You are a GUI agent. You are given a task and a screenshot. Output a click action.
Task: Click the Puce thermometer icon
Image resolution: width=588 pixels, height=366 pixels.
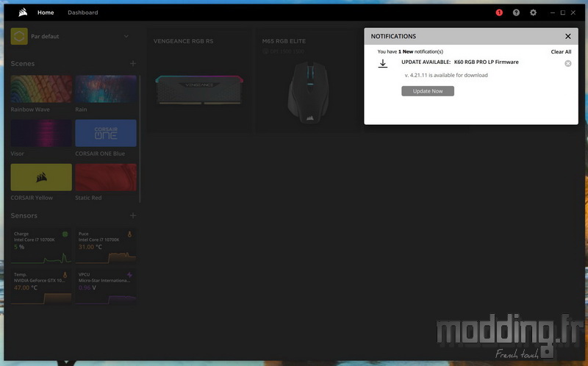tap(130, 234)
